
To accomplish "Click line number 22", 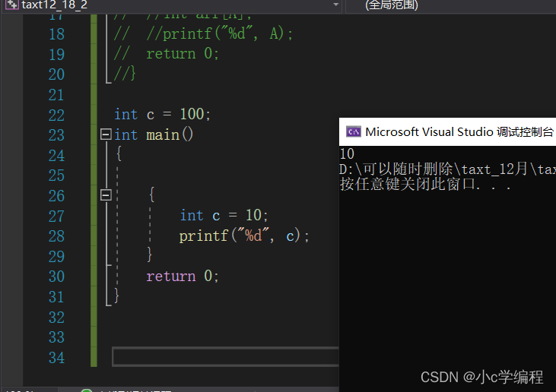I will (x=56, y=115).
